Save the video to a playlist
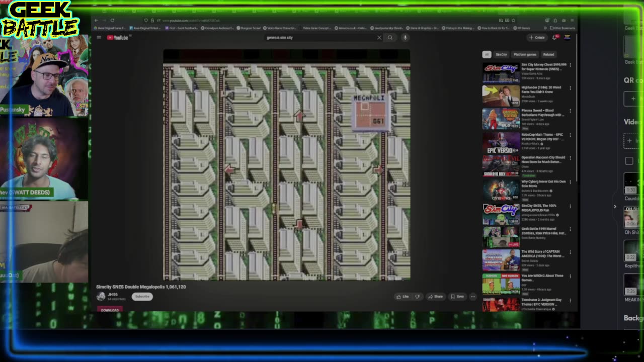Viewport: 644px width, 362px height. tap(457, 297)
